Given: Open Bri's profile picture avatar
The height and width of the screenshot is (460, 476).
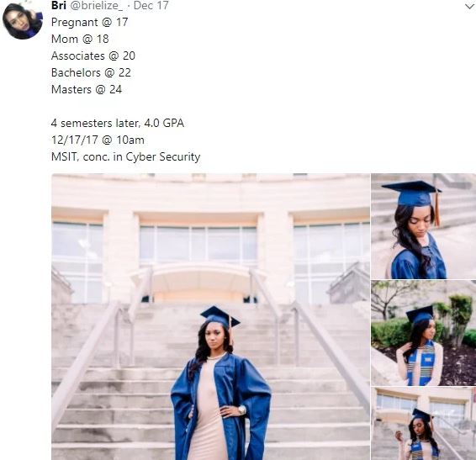Looking at the screenshot, I should [x=23, y=20].
